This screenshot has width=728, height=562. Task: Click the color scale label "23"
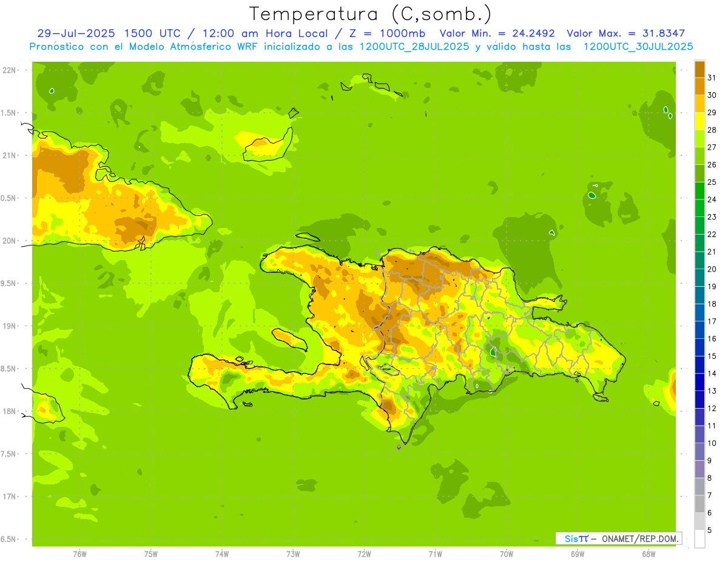[712, 217]
